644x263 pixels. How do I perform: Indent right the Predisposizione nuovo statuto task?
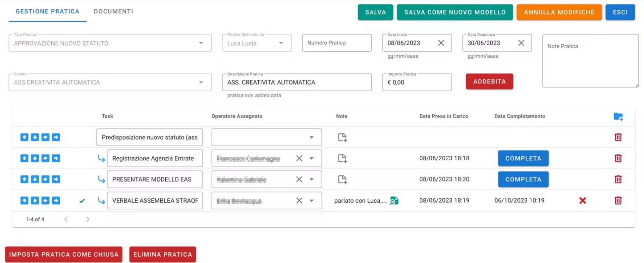(56, 137)
